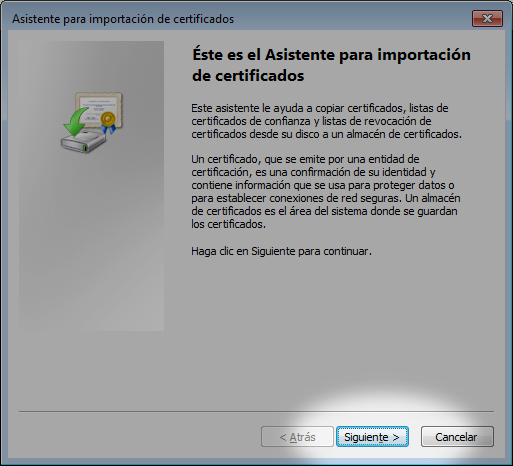Click the green download arrow on icon
This screenshot has height=466, width=513.
[76, 122]
